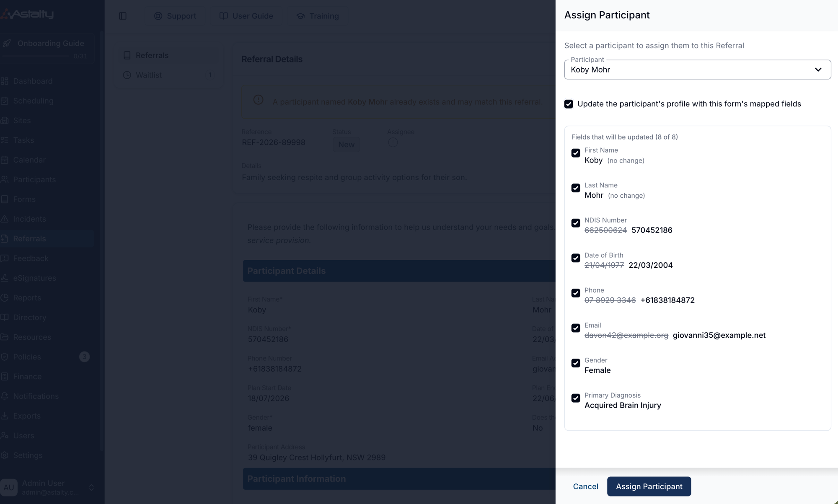Toggle the sidebar collapse icon
Screen dimensions: 838x504
click(123, 16)
